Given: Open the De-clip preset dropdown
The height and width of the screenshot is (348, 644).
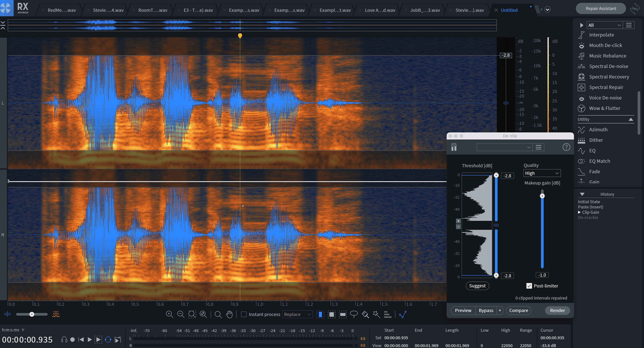Looking at the screenshot, I should pyautogui.click(x=504, y=147).
